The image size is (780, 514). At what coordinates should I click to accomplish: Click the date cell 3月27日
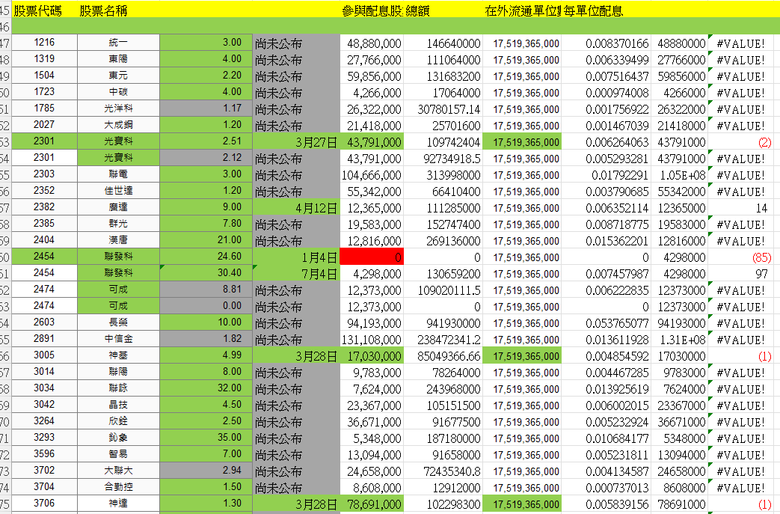(296, 142)
